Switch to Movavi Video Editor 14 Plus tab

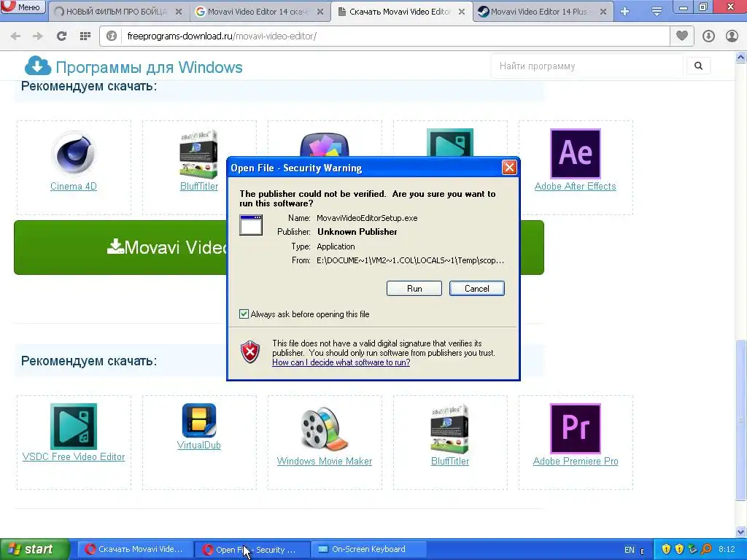pos(538,12)
